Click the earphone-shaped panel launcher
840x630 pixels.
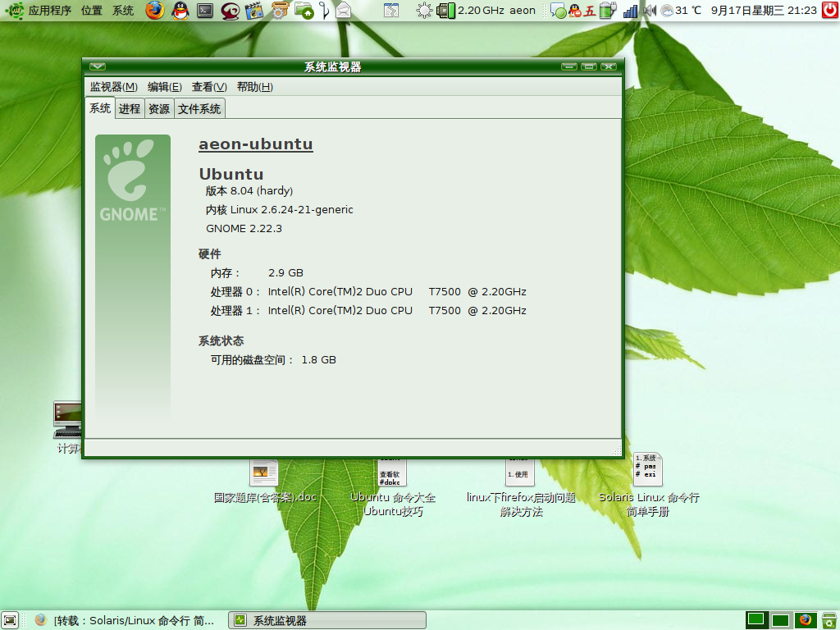click(x=324, y=10)
